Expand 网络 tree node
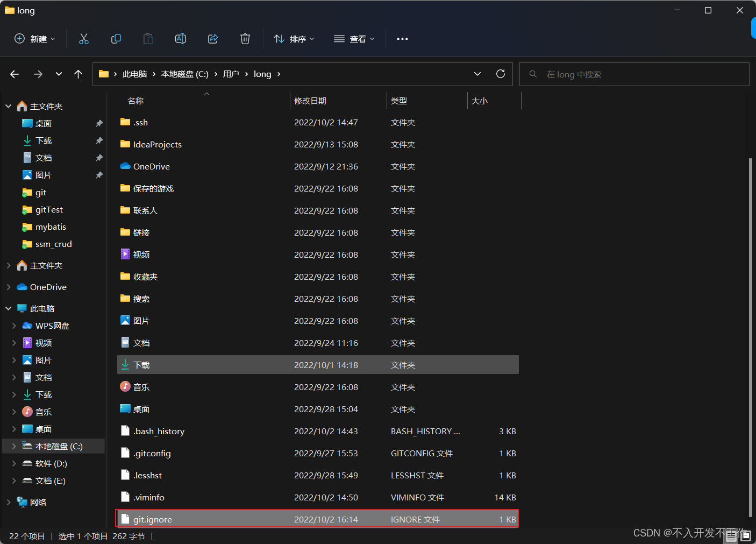The image size is (756, 544). pos(8,503)
